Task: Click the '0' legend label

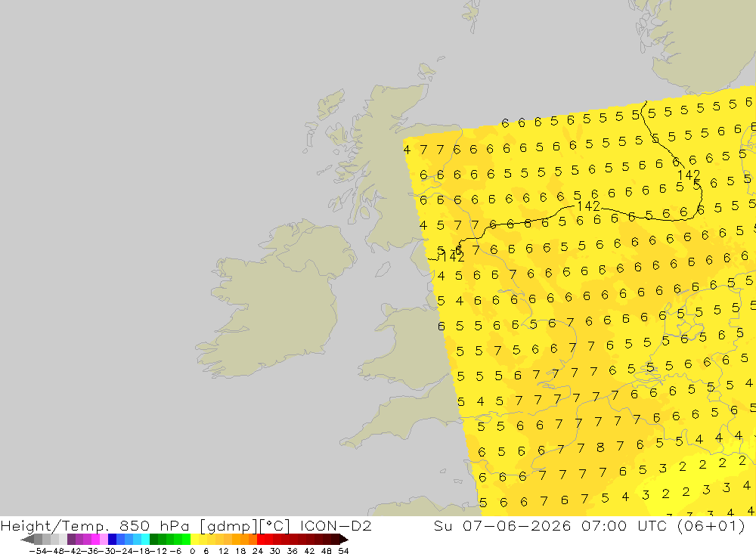Action: 192,551
